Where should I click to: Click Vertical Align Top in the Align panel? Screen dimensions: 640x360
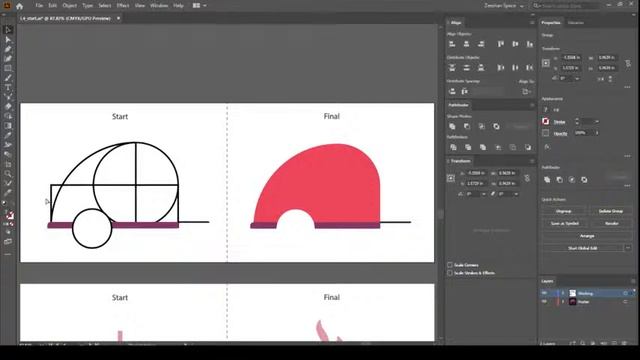[501, 44]
